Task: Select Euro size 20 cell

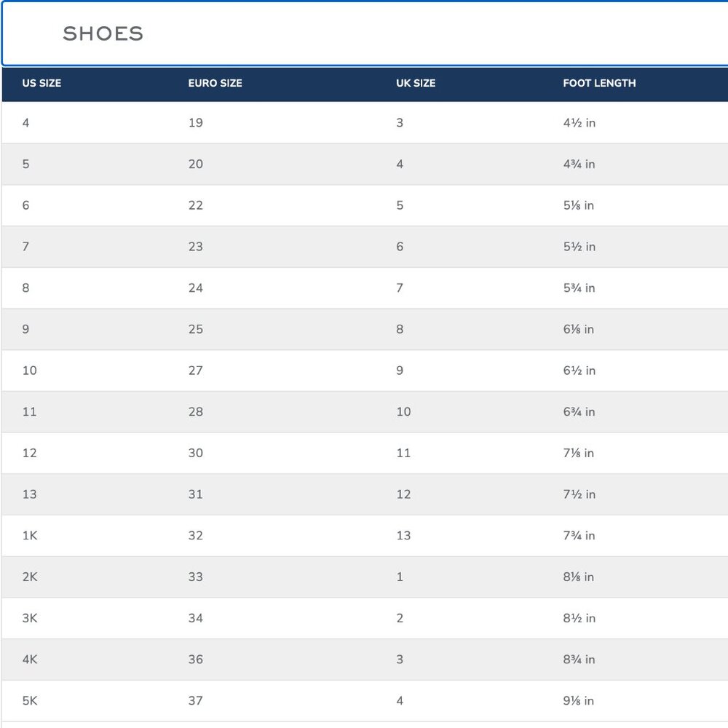Action: tap(195, 164)
